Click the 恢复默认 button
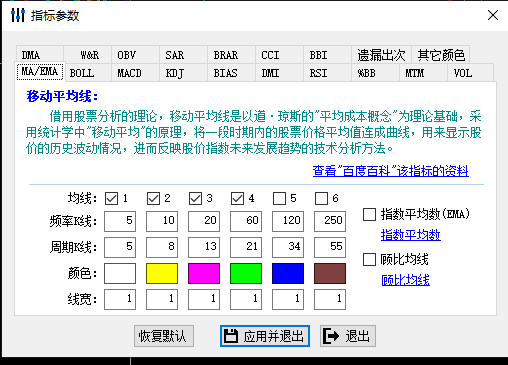Screen dimensions: 508x365 (x=164, y=336)
